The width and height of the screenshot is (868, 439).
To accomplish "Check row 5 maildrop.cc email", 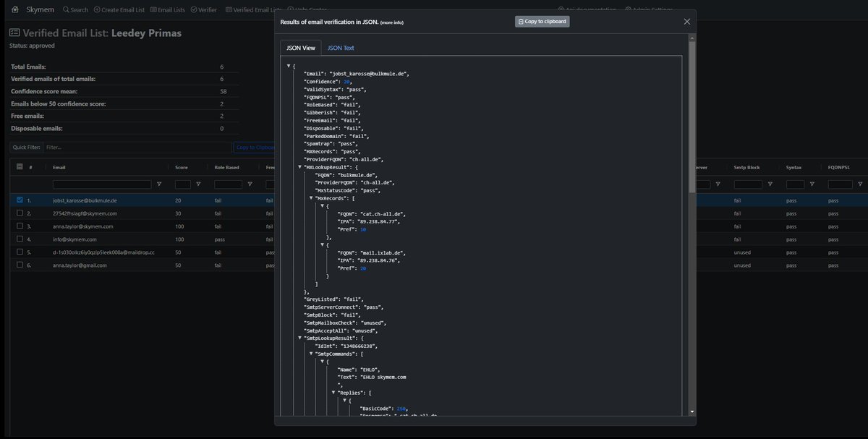I will coord(20,252).
